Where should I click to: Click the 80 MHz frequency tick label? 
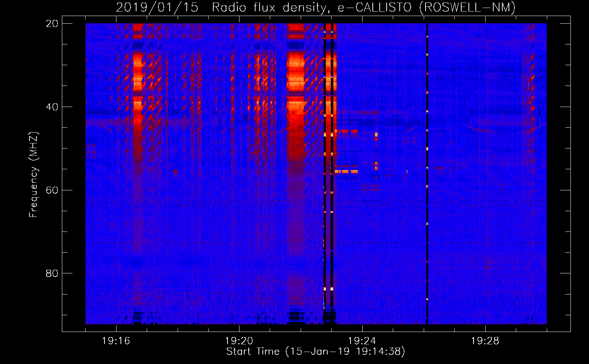[52, 273]
